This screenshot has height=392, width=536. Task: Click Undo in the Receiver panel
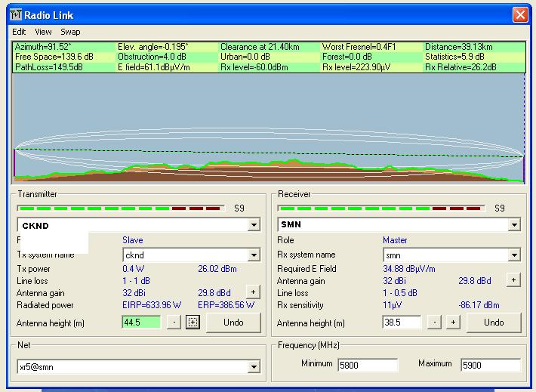tap(494, 323)
